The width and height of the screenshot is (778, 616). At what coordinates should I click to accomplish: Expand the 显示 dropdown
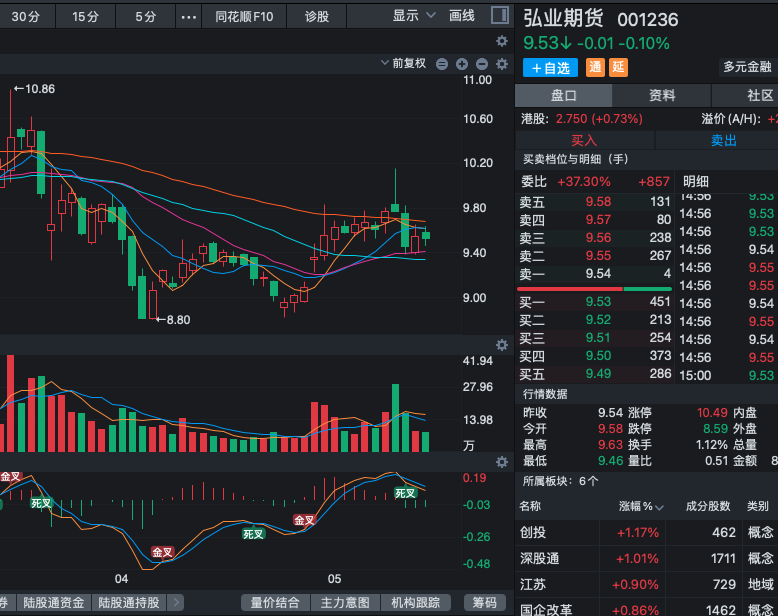(413, 16)
